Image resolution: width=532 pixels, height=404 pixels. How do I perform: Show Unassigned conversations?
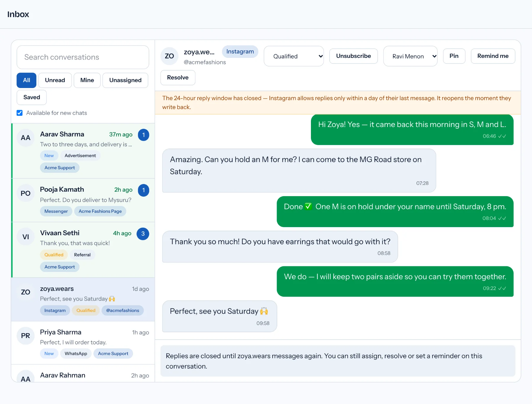pos(125,80)
